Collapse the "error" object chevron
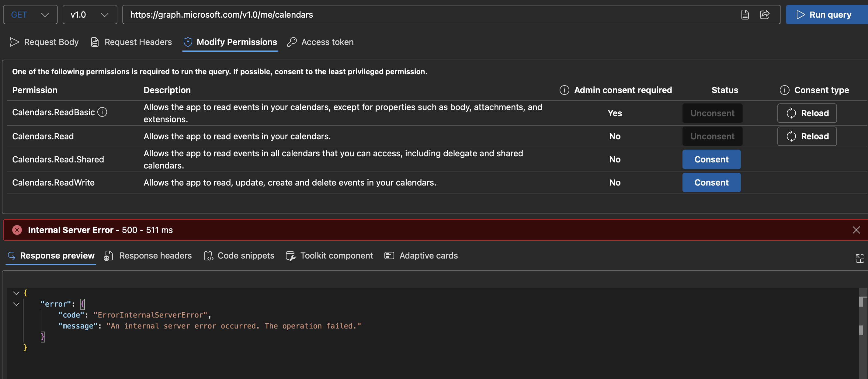 click(16, 304)
